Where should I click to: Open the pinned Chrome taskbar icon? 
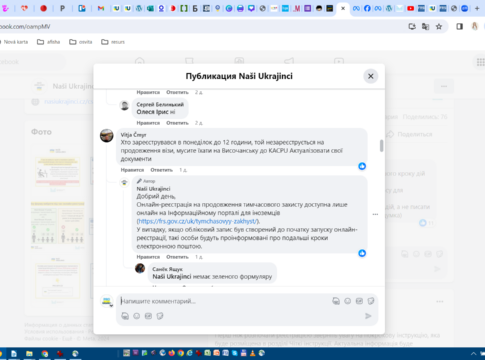[x=44, y=354]
